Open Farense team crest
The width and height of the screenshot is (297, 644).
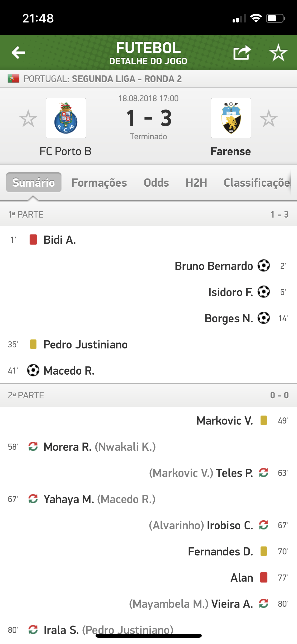(231, 118)
